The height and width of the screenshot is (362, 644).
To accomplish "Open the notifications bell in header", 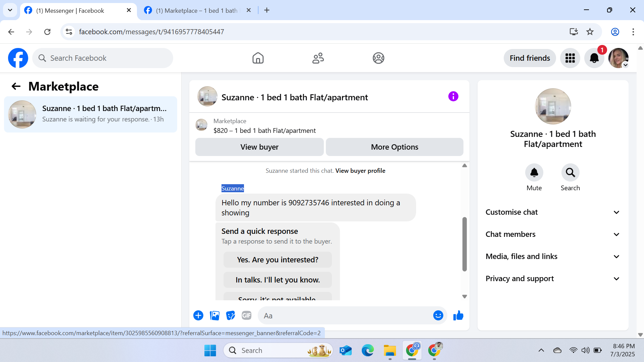I will [x=594, y=58].
